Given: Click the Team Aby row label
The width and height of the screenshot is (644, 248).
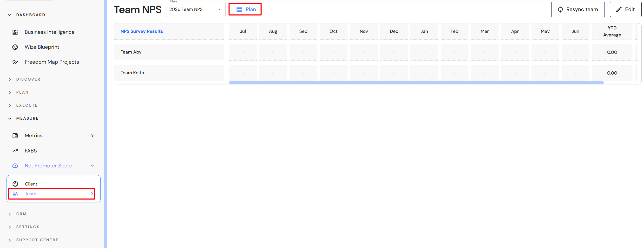Looking at the screenshot, I should click(131, 52).
